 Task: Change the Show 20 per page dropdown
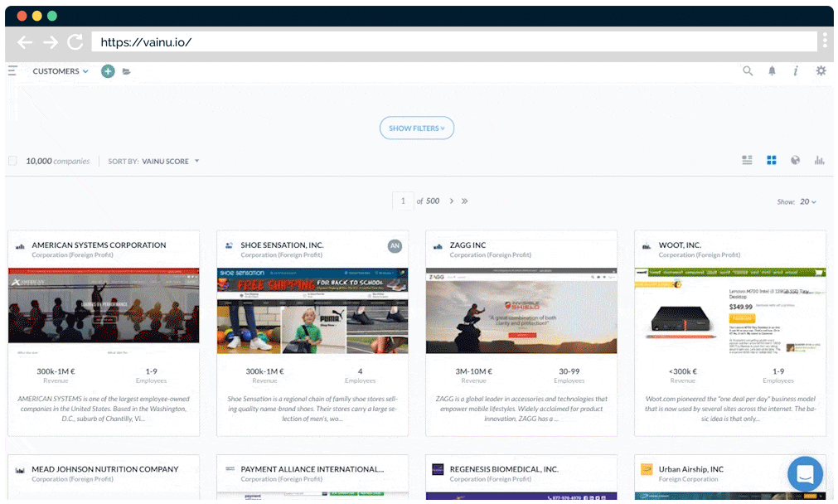[807, 201]
